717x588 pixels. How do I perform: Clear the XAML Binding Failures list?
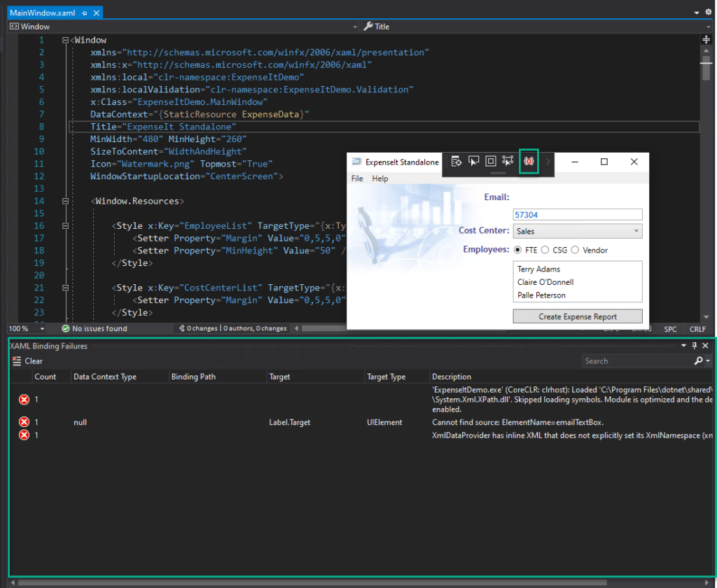tap(27, 360)
